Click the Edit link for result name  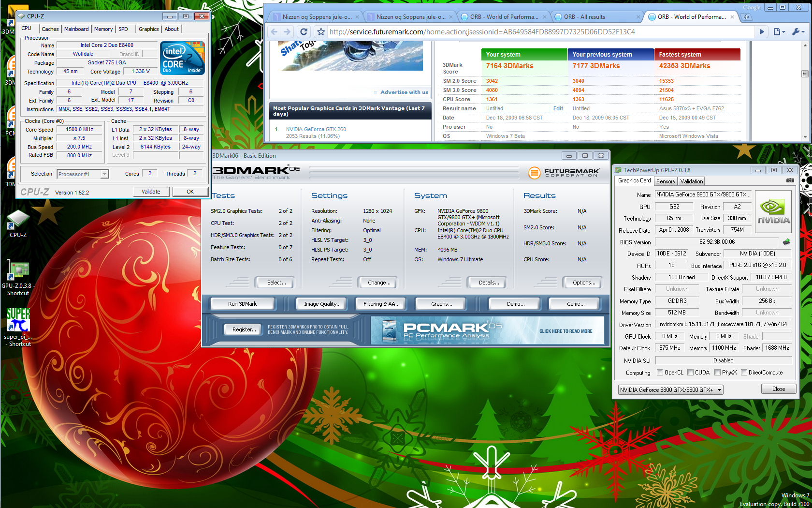(558, 108)
